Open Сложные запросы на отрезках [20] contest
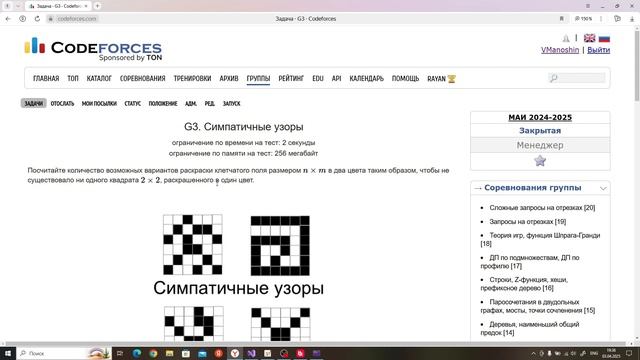 [x=542, y=208]
